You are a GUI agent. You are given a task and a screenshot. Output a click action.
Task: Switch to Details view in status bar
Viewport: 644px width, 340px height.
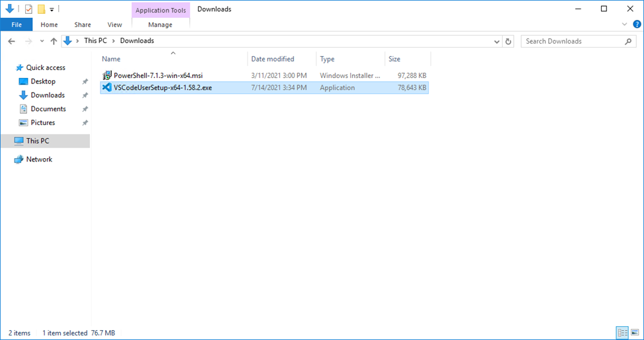pyautogui.click(x=623, y=333)
